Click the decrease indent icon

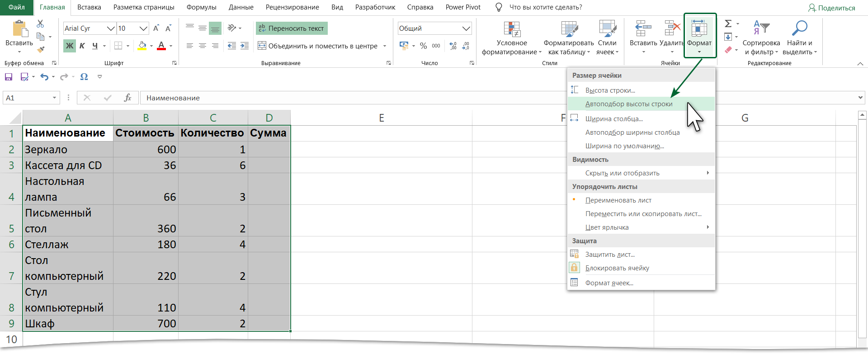pyautogui.click(x=232, y=46)
